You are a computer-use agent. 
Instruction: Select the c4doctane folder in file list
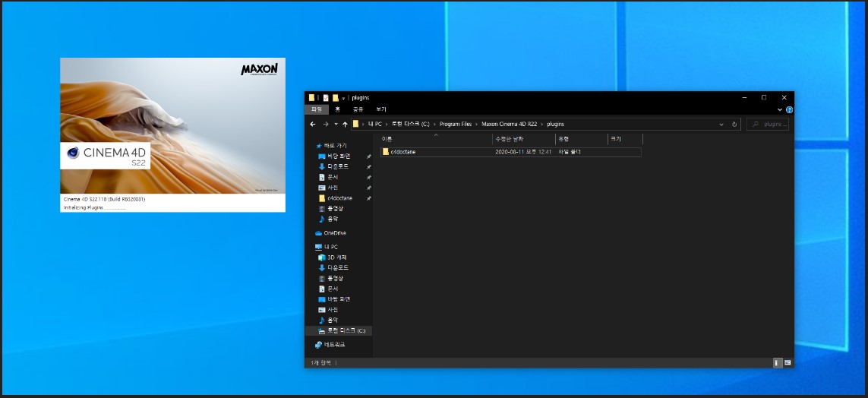tap(402, 152)
